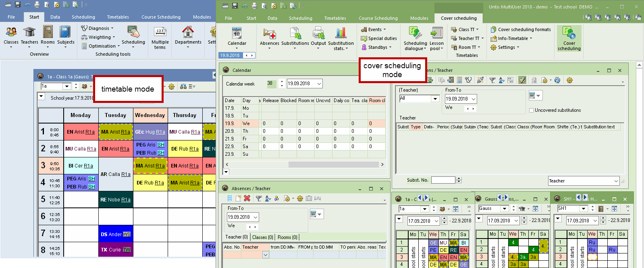This screenshot has width=644, height=268.
Task: Increase the Calendar week 38 stepper
Action: 282,81
